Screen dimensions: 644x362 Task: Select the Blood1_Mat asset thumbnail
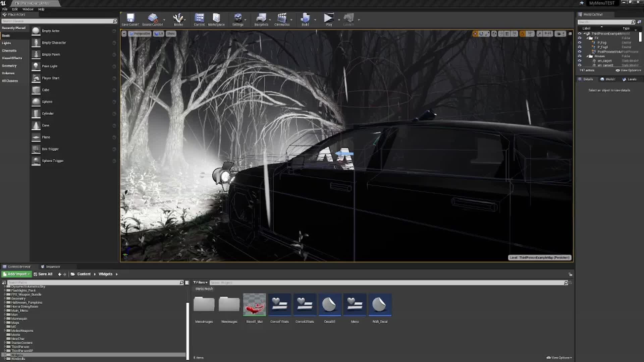point(254,305)
